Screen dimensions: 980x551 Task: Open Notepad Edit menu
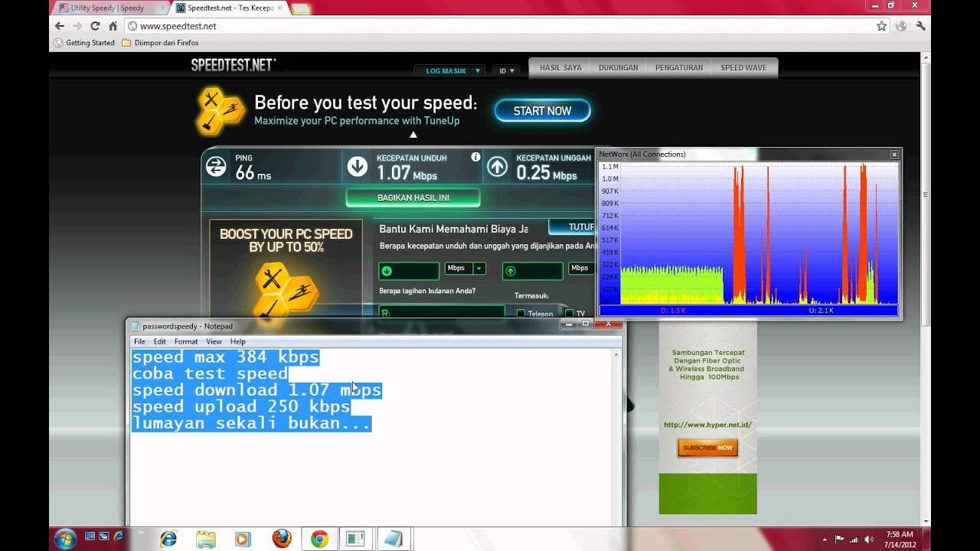[x=159, y=341]
